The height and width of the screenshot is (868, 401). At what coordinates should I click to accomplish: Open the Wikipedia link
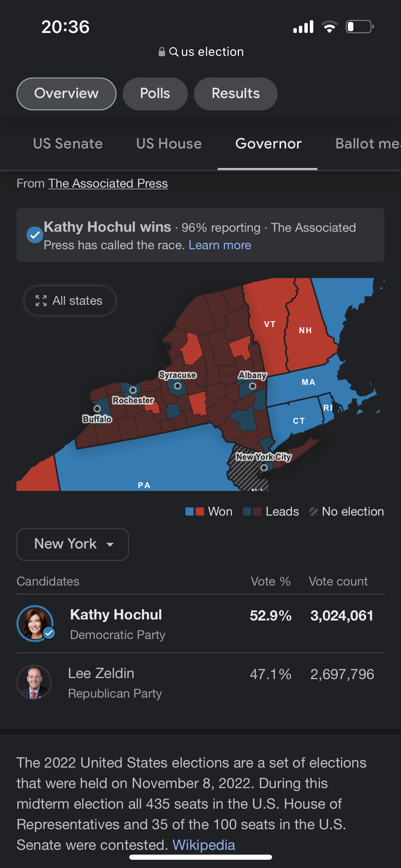[204, 845]
